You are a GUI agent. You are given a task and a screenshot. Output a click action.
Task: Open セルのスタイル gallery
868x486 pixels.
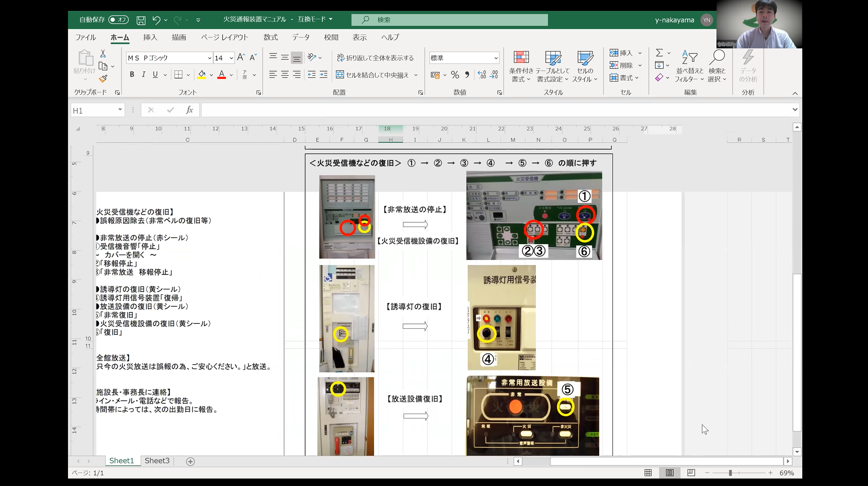(585, 67)
